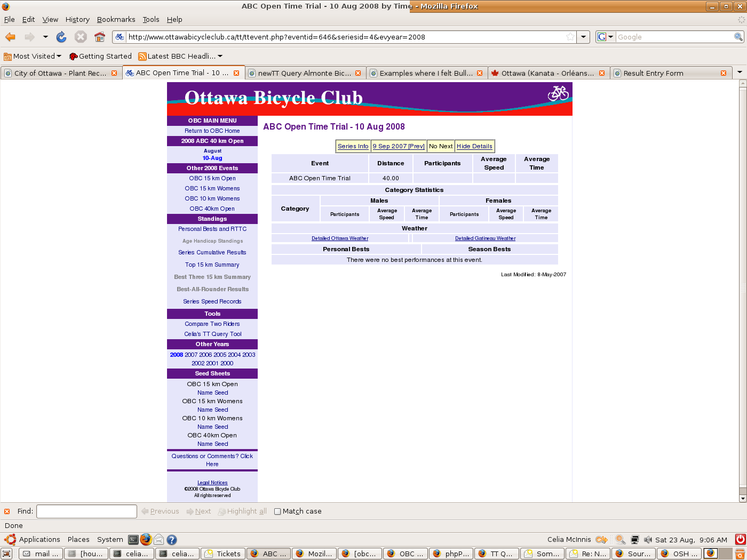This screenshot has height=560, width=747.
Task: Reload the current page
Action: point(61,37)
